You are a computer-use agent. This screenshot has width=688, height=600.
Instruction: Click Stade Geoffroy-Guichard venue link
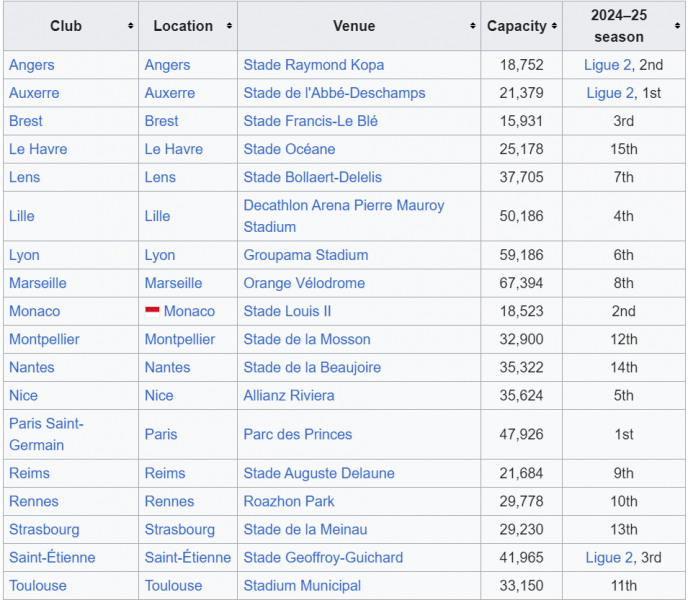click(323, 557)
